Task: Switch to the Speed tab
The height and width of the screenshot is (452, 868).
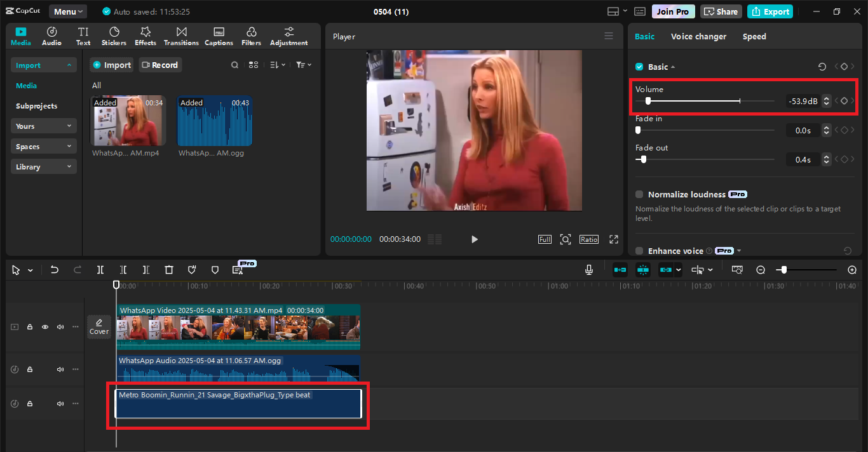Action: (754, 36)
